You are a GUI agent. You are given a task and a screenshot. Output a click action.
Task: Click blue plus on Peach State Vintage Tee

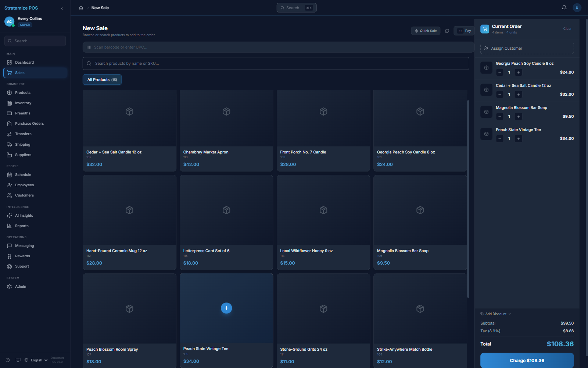(226, 308)
